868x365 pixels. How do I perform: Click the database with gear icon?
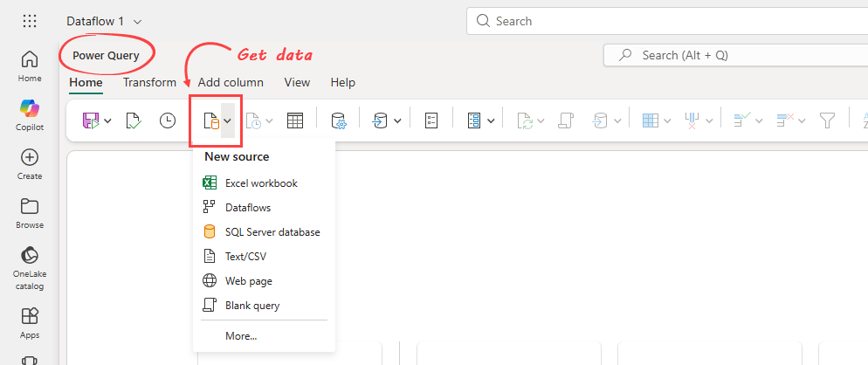tap(338, 121)
